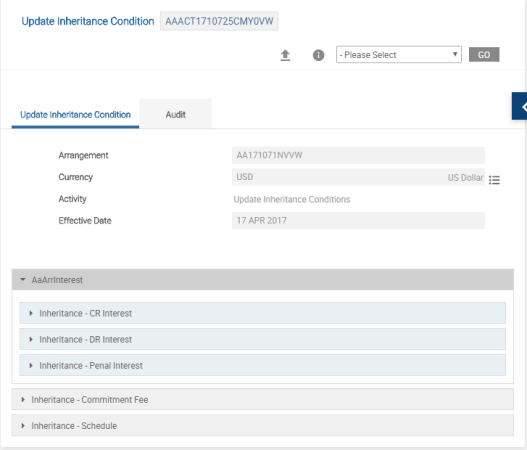Expand Inheritance - CR Interest
This screenshot has width=527, height=450.
pos(262,313)
